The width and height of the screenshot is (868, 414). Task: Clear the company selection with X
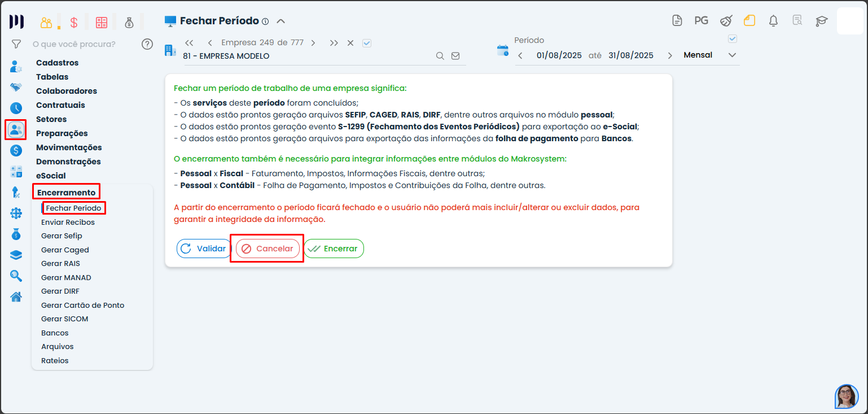click(350, 43)
